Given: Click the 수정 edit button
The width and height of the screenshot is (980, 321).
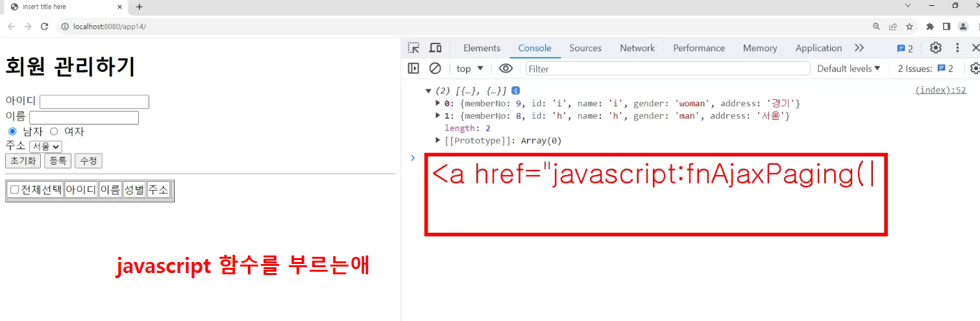Looking at the screenshot, I should (88, 161).
